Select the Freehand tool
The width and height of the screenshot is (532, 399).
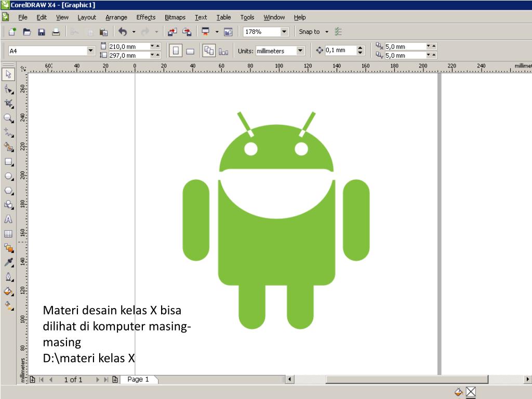[x=8, y=132]
